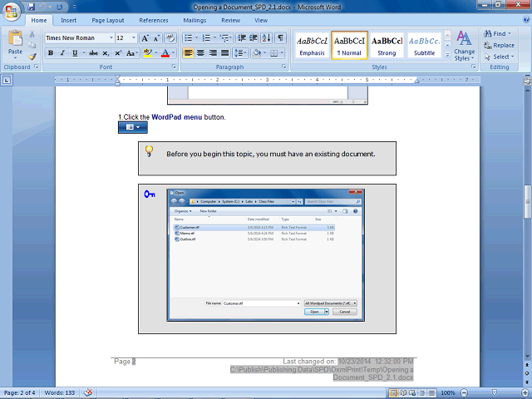The image size is (532, 399).
Task: Toggle Bold formatting
Action: coord(51,53)
